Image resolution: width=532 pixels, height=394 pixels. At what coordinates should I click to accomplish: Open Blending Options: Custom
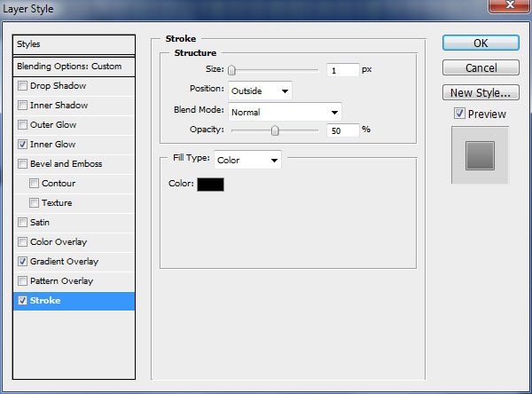coord(74,67)
